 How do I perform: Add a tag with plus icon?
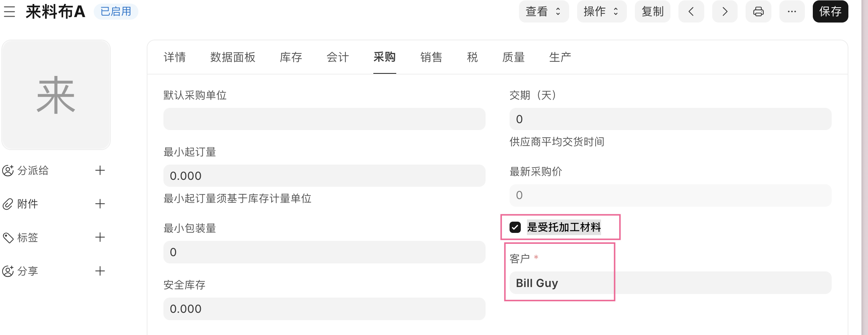click(x=100, y=237)
